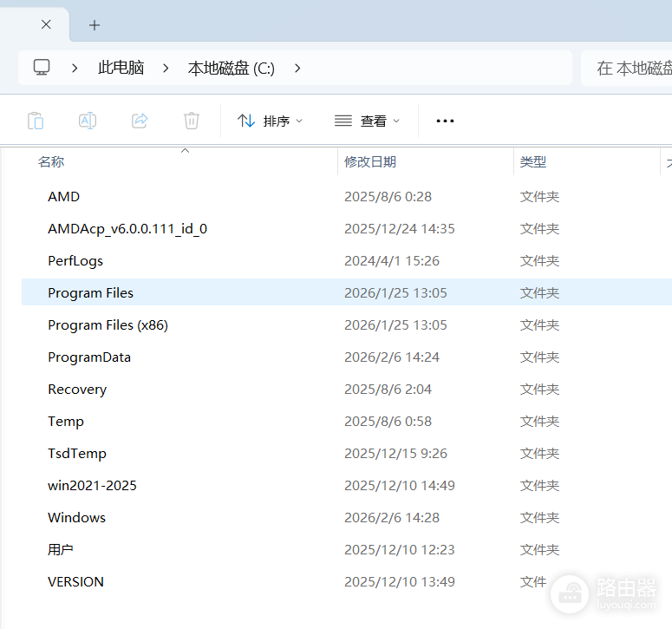
Task: Open the 排序 sort dropdown
Action: pyautogui.click(x=271, y=121)
